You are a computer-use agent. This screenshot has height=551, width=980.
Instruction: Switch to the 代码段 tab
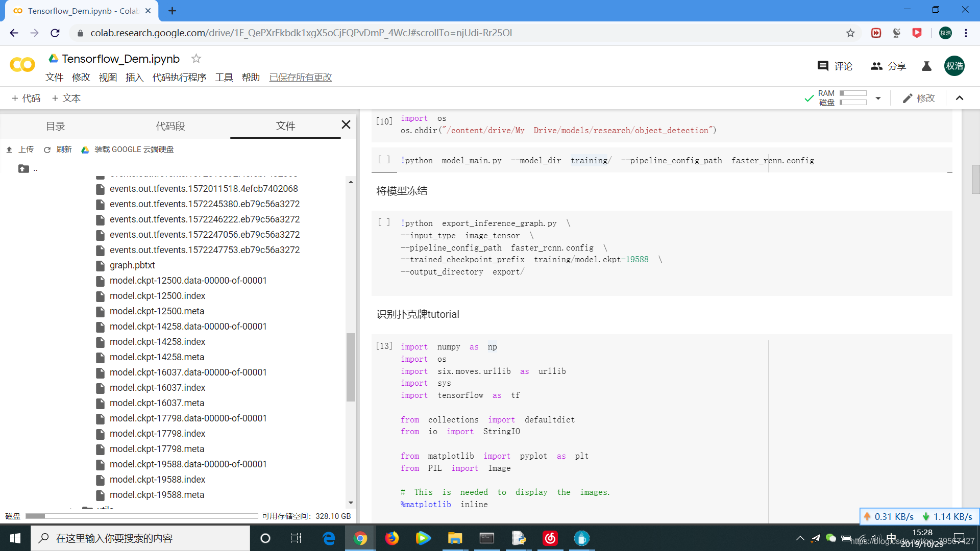click(170, 126)
